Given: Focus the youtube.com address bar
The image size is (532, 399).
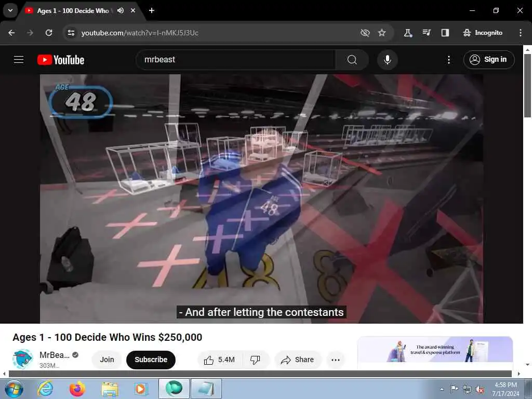Looking at the screenshot, I should tap(217, 33).
